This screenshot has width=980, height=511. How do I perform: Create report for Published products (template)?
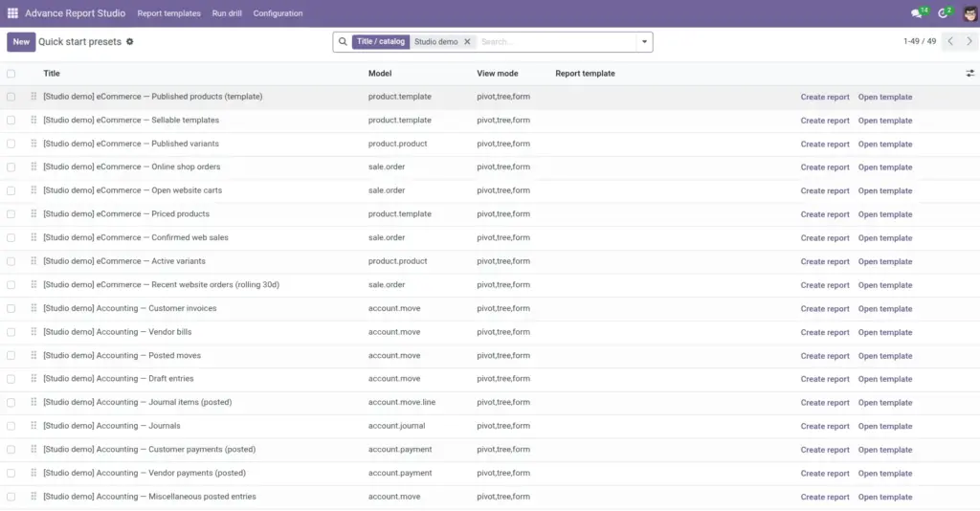[825, 97]
